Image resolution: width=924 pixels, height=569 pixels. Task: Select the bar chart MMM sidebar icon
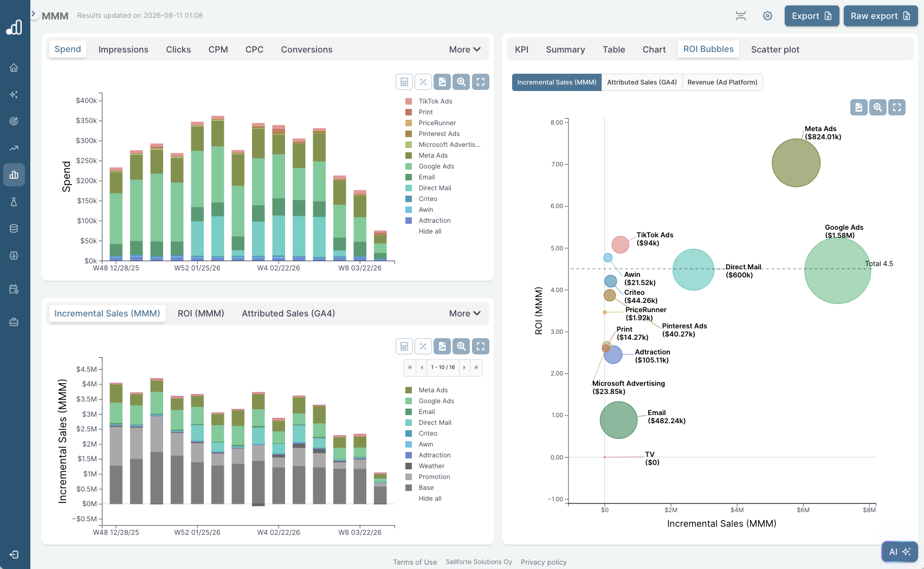point(14,174)
